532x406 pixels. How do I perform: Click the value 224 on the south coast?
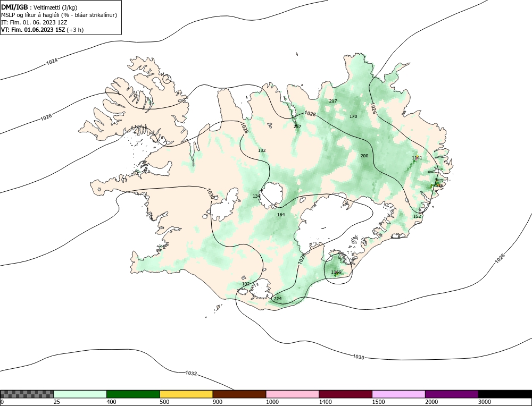[278, 299]
